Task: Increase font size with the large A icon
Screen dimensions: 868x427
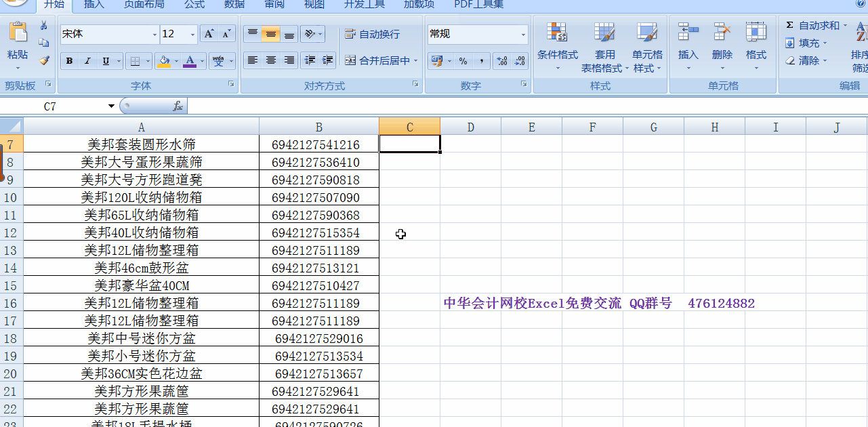Action: point(209,34)
